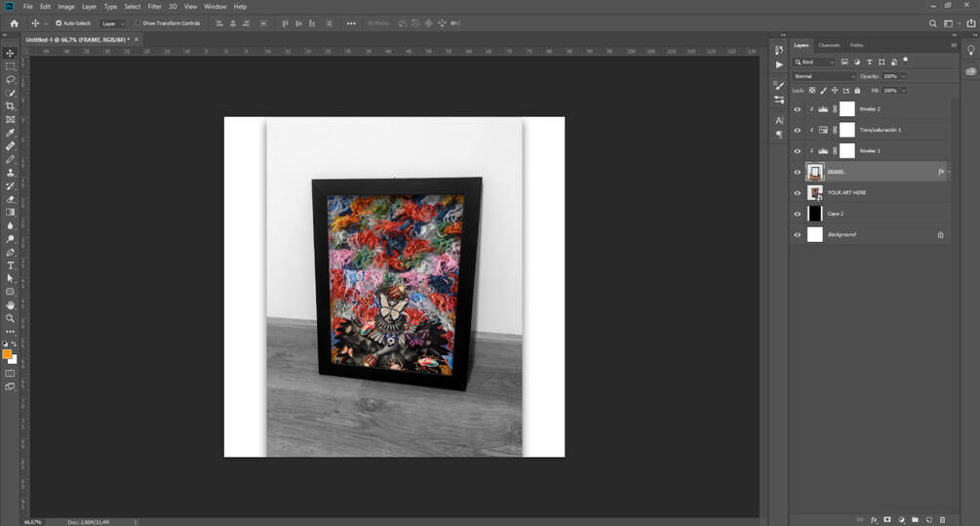Open the Auto-Select Layer dropdown
This screenshot has height=526, width=980.
point(112,23)
